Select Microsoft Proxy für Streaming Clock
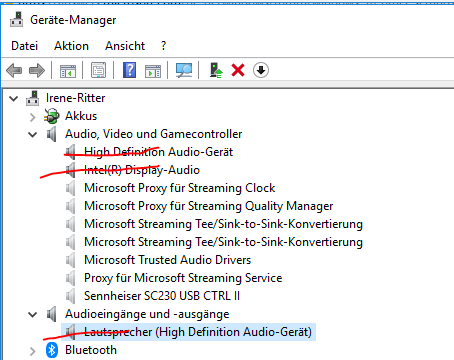This screenshot has width=454, height=360. point(180,188)
